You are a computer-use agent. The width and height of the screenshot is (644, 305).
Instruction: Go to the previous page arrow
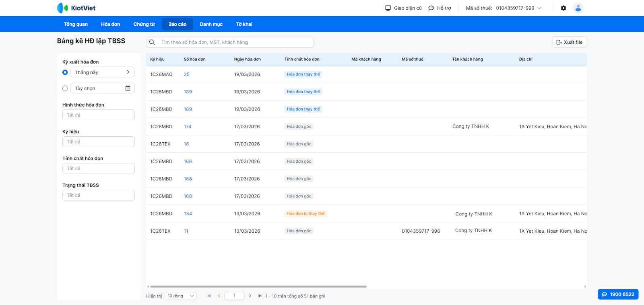[x=219, y=296]
